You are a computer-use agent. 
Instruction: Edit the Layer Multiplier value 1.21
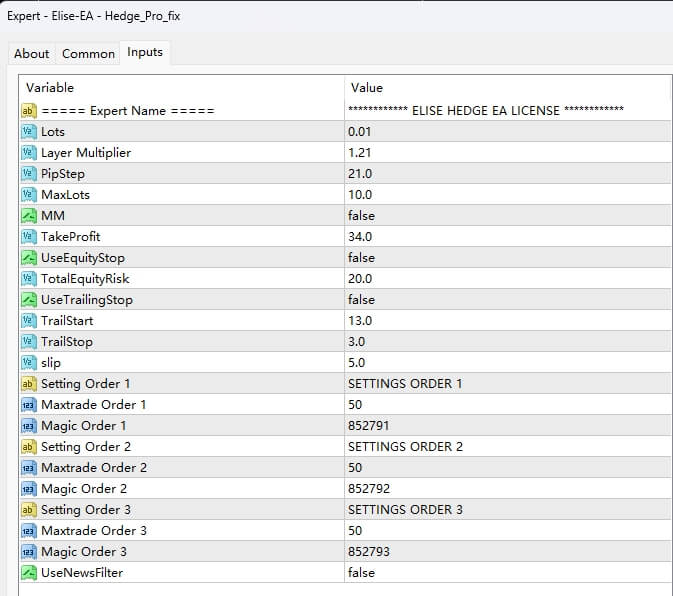click(x=508, y=153)
